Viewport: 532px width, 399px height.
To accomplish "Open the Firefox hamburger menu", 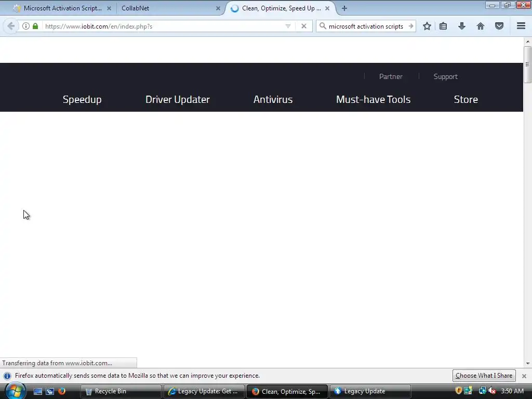I will (x=521, y=26).
